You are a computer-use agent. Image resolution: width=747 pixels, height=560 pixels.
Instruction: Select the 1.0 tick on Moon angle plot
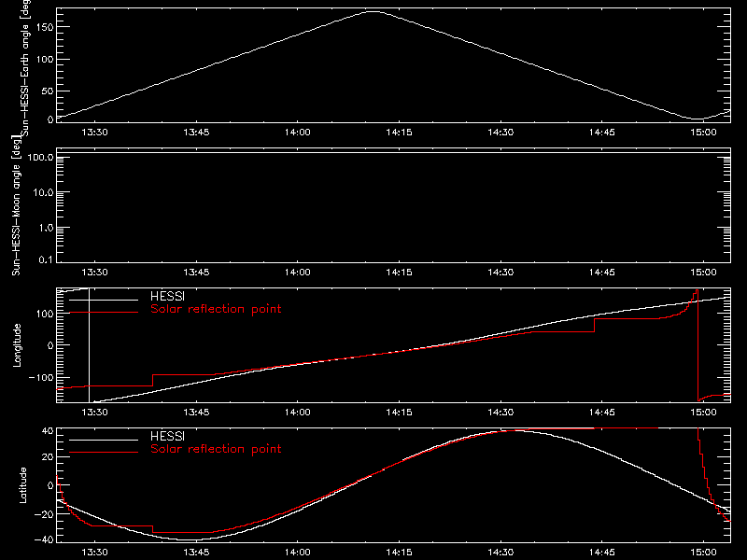point(46,228)
